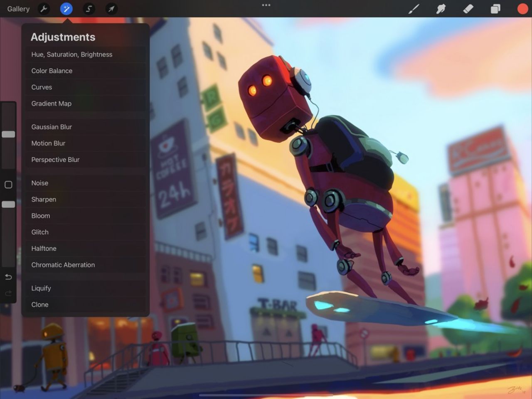Select the Transform arrow tool
Screen dimensions: 532x399
111,9
